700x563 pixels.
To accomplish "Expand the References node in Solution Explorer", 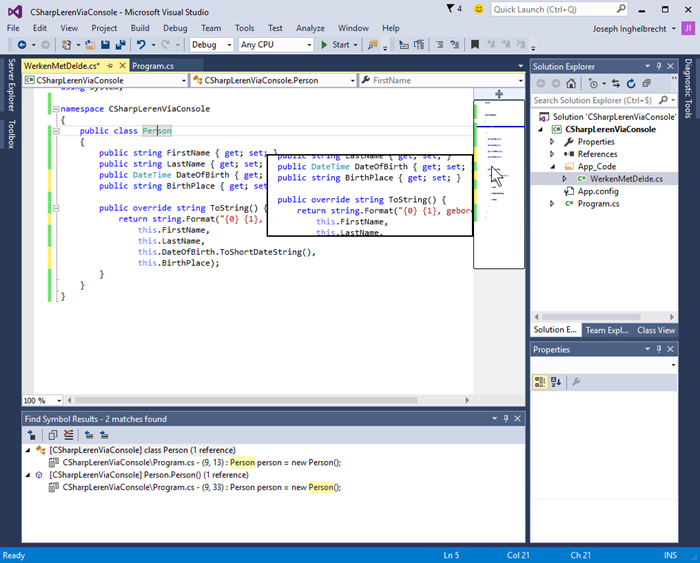I will click(552, 154).
